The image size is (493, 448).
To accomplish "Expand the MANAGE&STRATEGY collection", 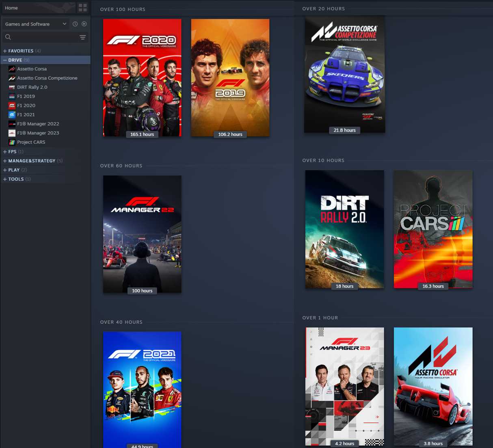I will 5,161.
